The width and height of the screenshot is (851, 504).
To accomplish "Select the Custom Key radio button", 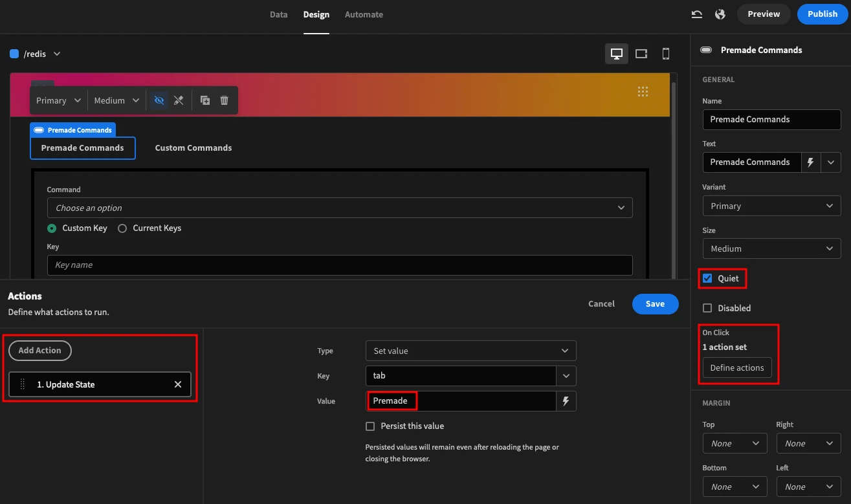I will pyautogui.click(x=52, y=228).
